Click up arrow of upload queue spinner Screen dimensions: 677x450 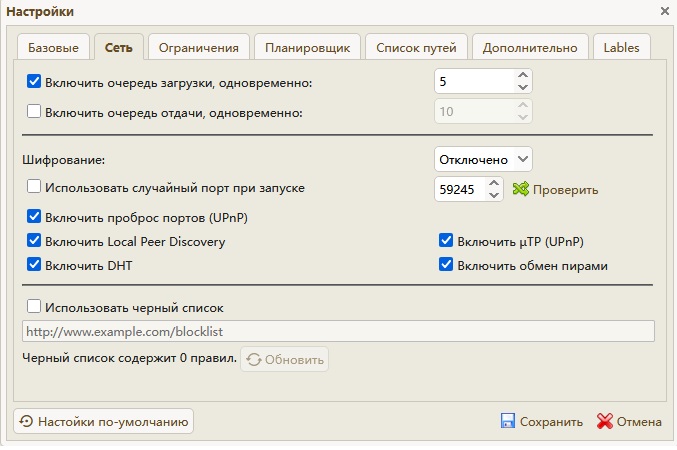523,105
